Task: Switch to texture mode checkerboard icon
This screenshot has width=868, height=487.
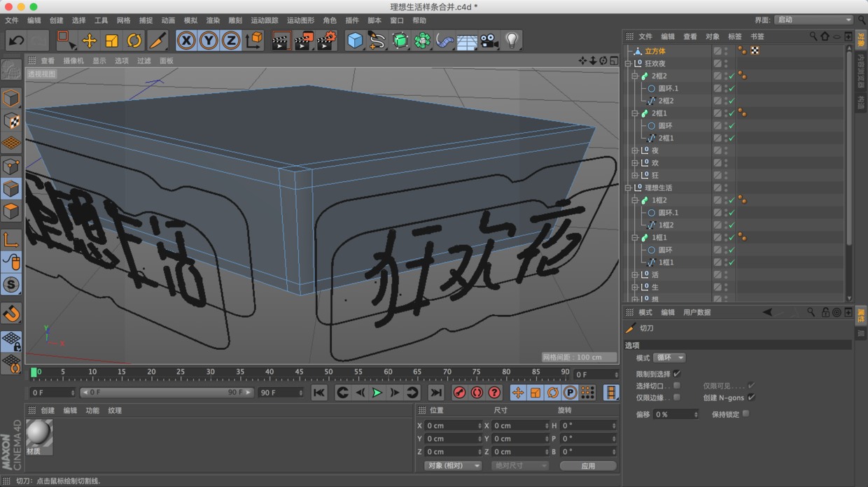Action: click(11, 120)
